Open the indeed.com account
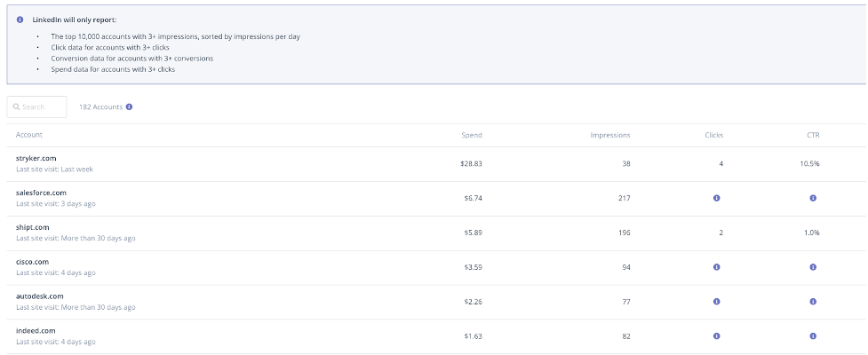The width and height of the screenshot is (868, 355). (x=36, y=331)
